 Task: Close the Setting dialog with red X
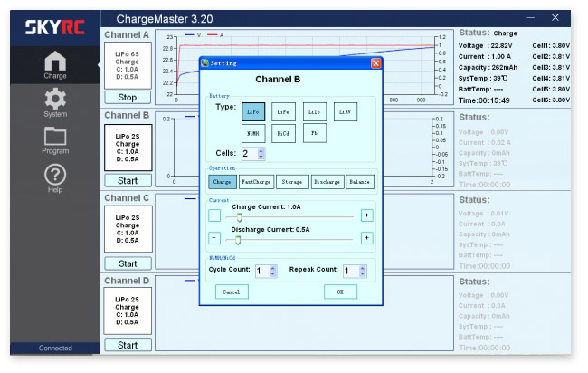tap(375, 63)
